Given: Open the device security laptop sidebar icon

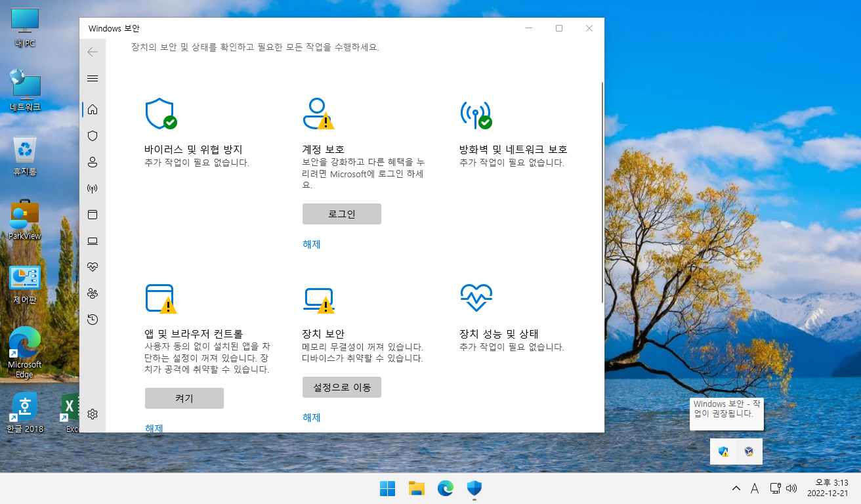Looking at the screenshot, I should pos(93,241).
